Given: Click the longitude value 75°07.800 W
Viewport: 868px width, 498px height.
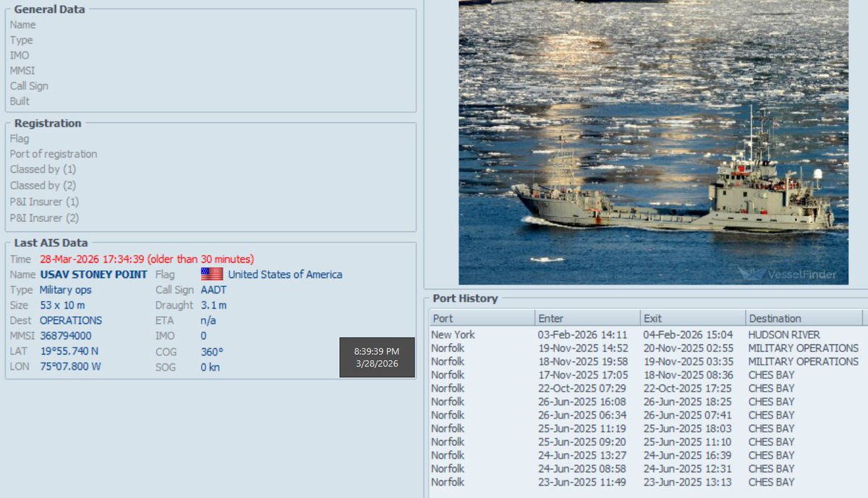Looking at the screenshot, I should [x=71, y=366].
